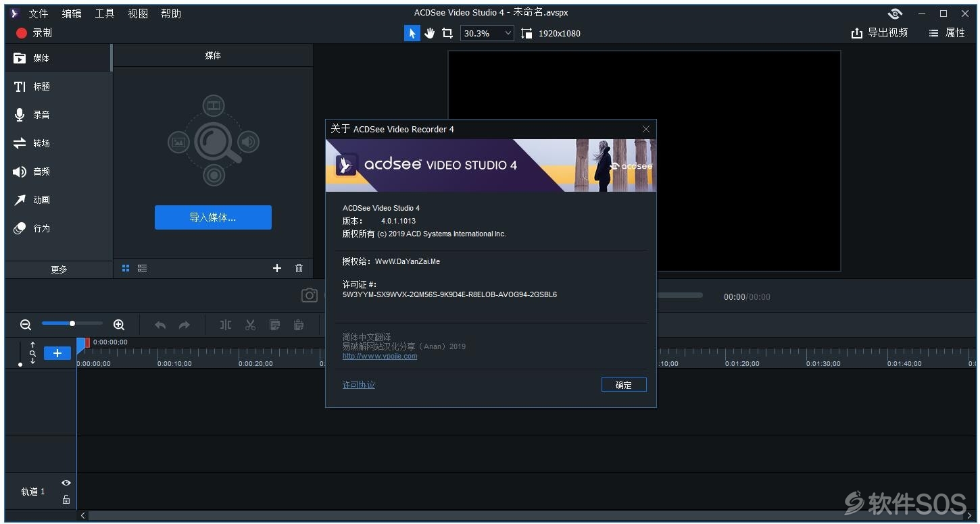Click the playhead marker at 0:00:00;00
Screen dimensions: 980x524
coord(82,344)
